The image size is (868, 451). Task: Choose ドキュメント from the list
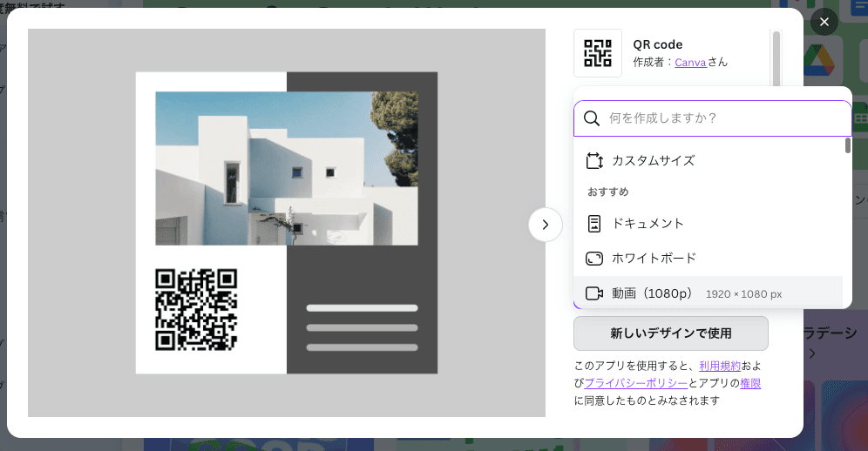[x=708, y=224]
